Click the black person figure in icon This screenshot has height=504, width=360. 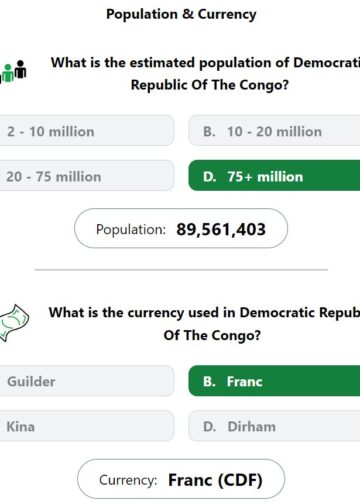21,69
